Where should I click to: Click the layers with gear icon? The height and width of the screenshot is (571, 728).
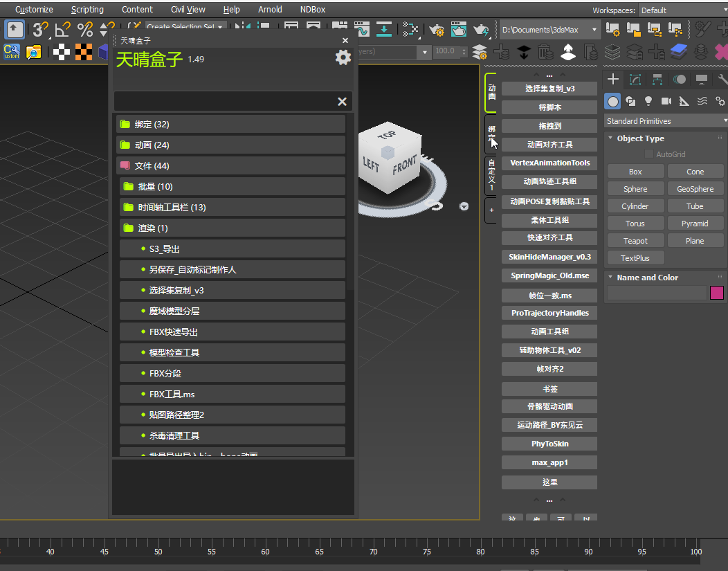click(x=480, y=52)
